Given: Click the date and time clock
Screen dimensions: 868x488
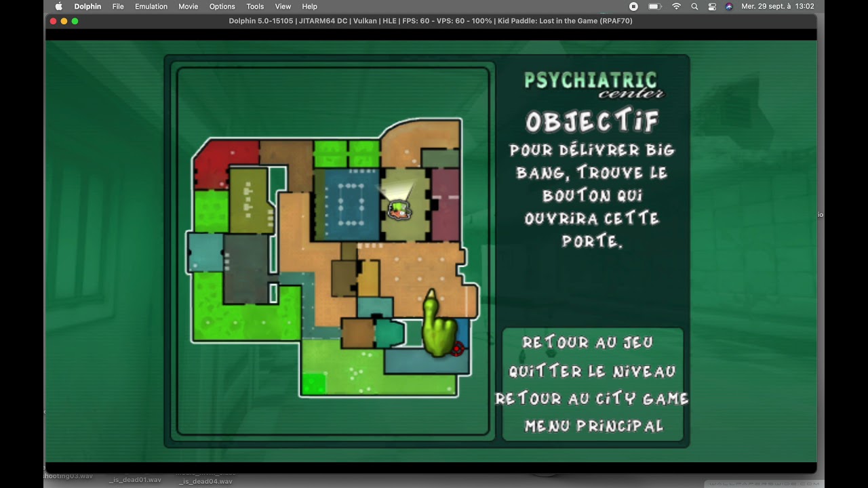Looking at the screenshot, I should click(x=778, y=6).
